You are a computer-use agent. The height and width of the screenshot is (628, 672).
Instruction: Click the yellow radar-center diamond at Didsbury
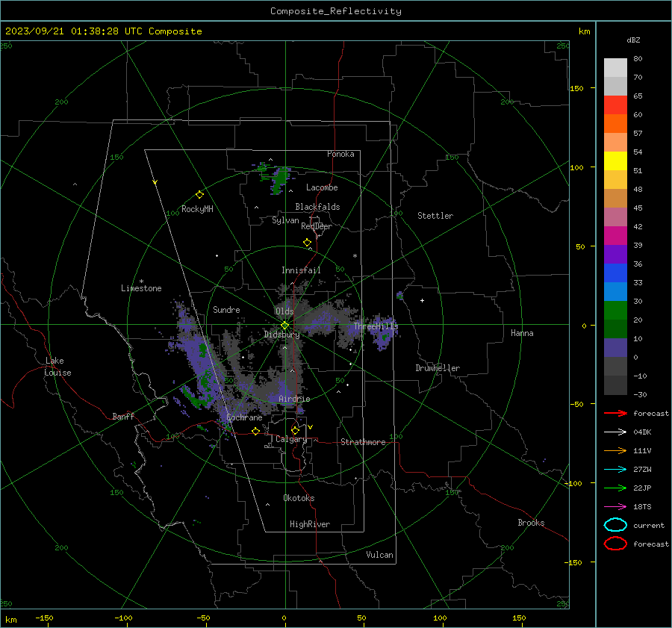click(284, 326)
